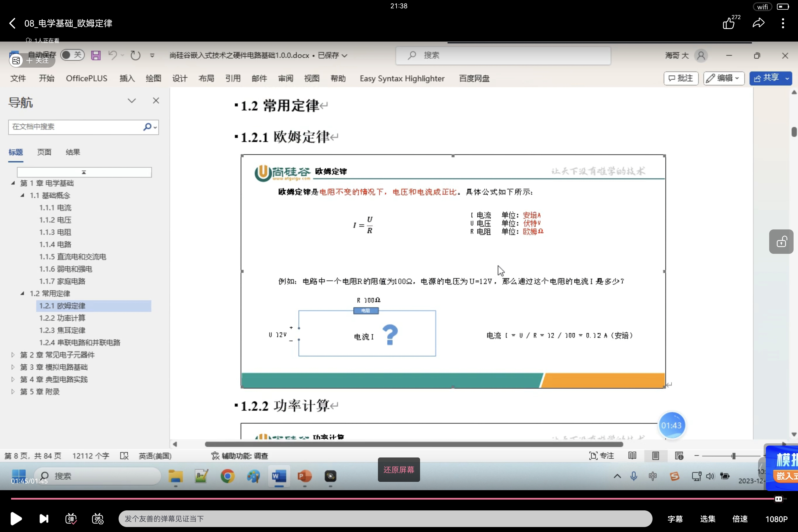Open Easy Syntax Highlighter tab
Image resolution: width=798 pixels, height=532 pixels.
[x=402, y=78]
